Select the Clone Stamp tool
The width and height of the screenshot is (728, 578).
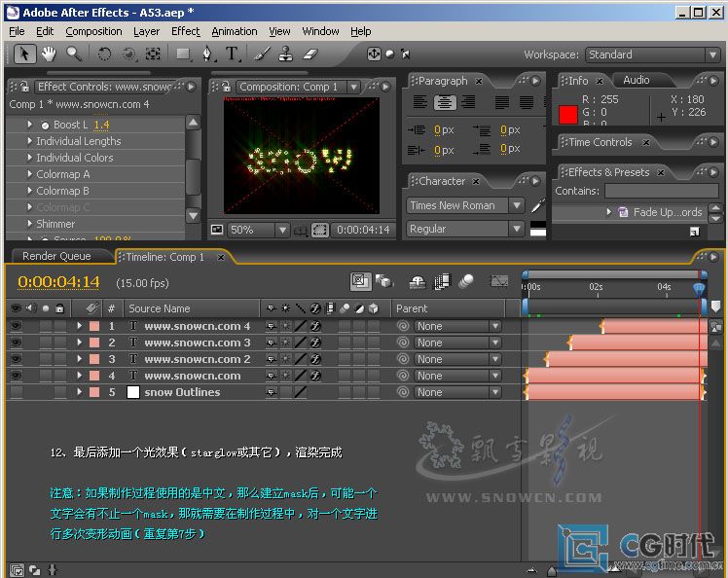pos(285,54)
